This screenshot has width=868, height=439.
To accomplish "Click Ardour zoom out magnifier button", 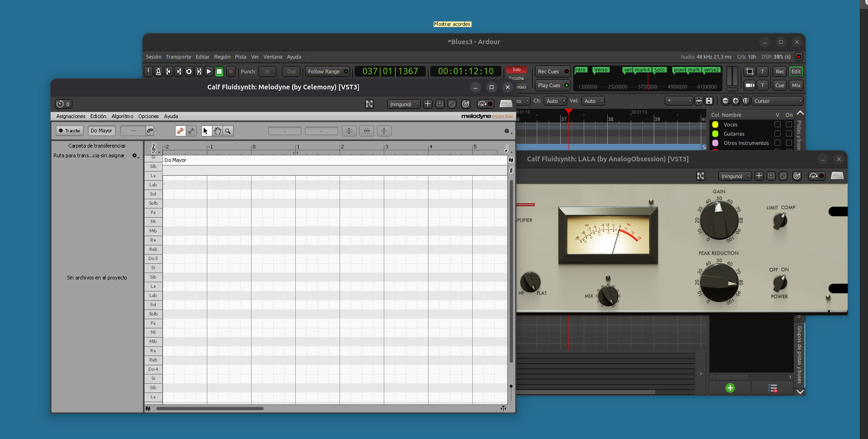I will [x=726, y=101].
